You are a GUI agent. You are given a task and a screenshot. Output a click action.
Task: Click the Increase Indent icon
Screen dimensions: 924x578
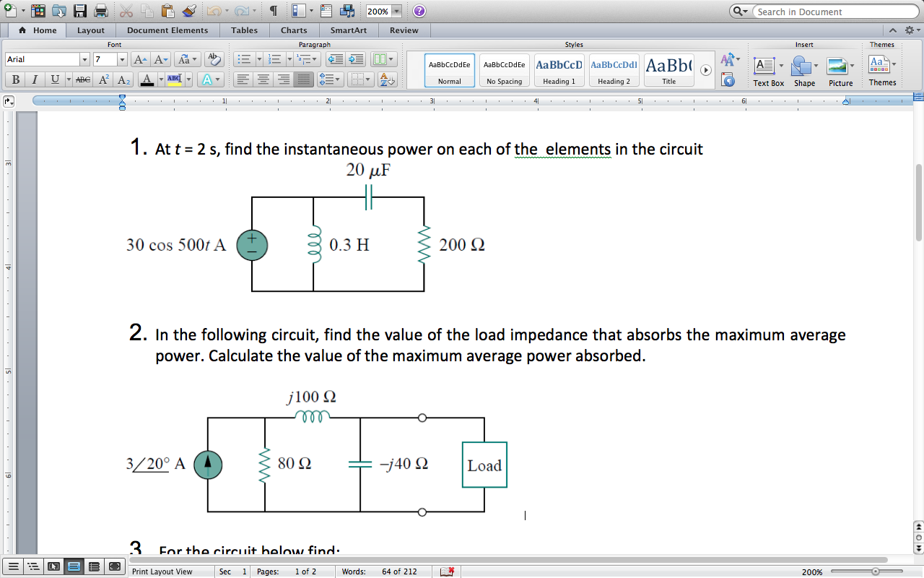(356, 59)
